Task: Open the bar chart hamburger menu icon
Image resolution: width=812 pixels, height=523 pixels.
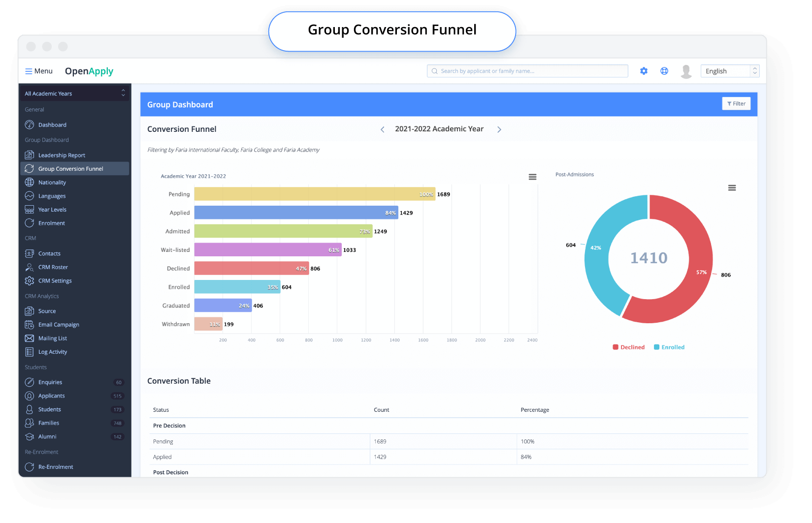Action: pos(532,177)
